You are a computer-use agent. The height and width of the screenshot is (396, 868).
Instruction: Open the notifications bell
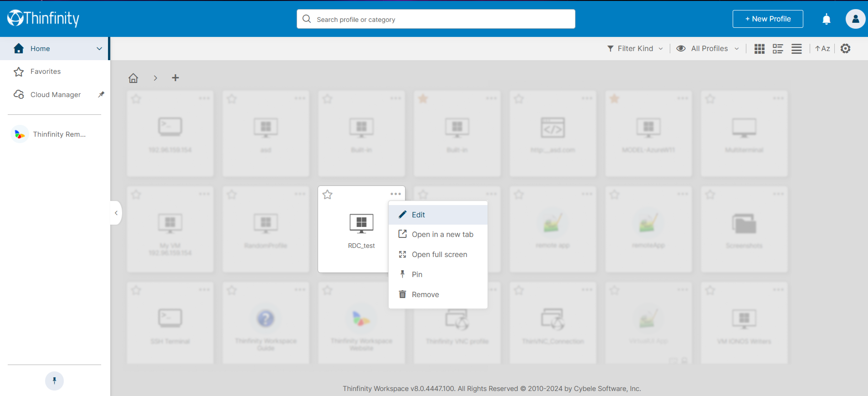click(x=826, y=19)
